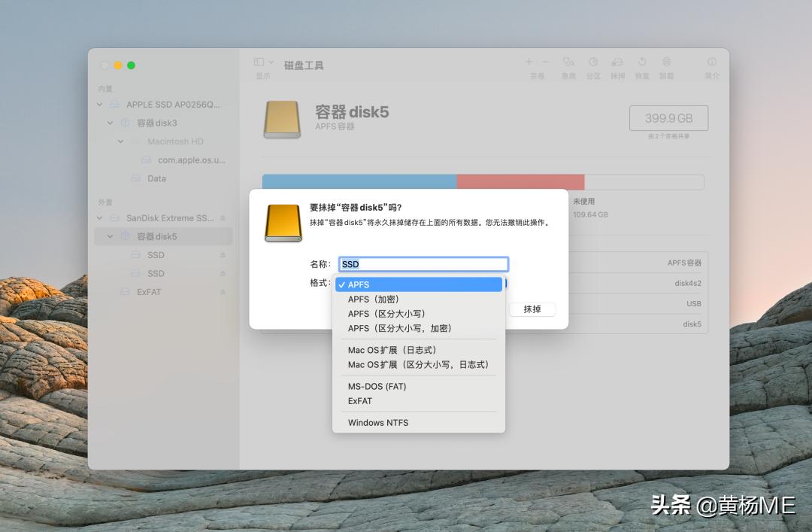Collapse the Macintosh HD tree entry
The height and width of the screenshot is (532, 812).
(120, 141)
